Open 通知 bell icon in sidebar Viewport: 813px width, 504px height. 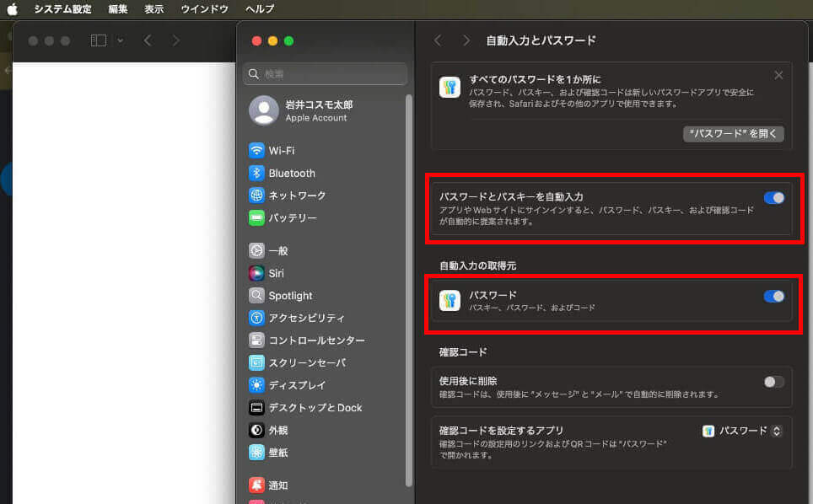[x=256, y=485]
